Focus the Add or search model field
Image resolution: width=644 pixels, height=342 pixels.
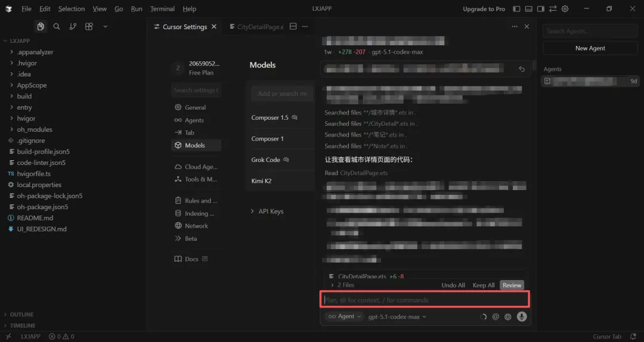point(282,93)
